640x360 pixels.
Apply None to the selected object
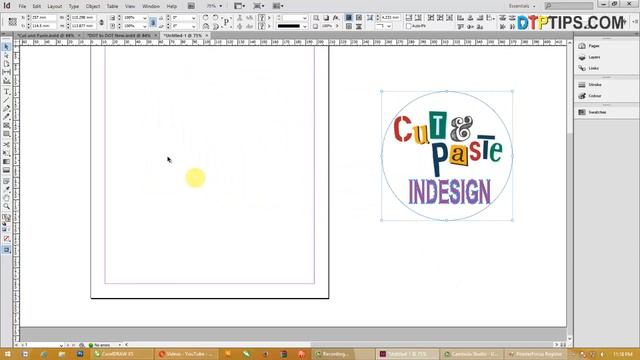6,239
